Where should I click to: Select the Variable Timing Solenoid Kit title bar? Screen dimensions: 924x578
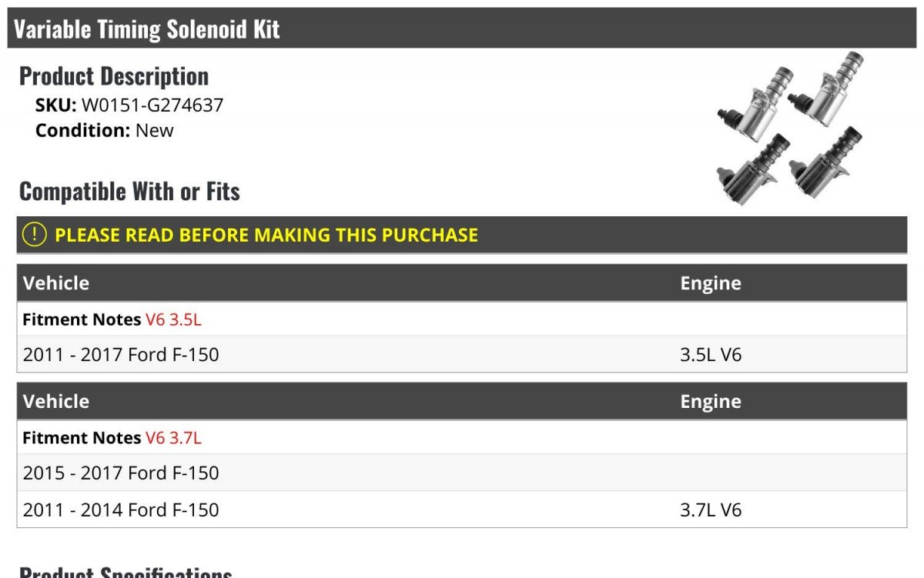pyautogui.click(x=146, y=29)
